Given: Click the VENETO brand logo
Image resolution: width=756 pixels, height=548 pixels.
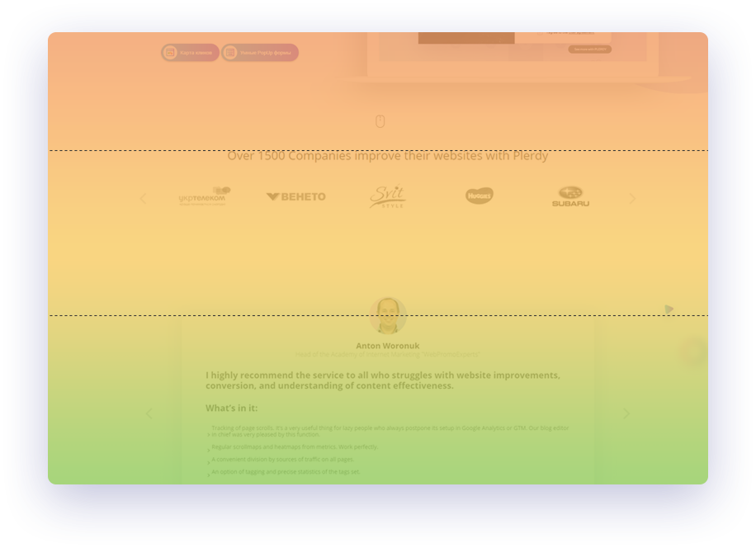Looking at the screenshot, I should (x=295, y=196).
